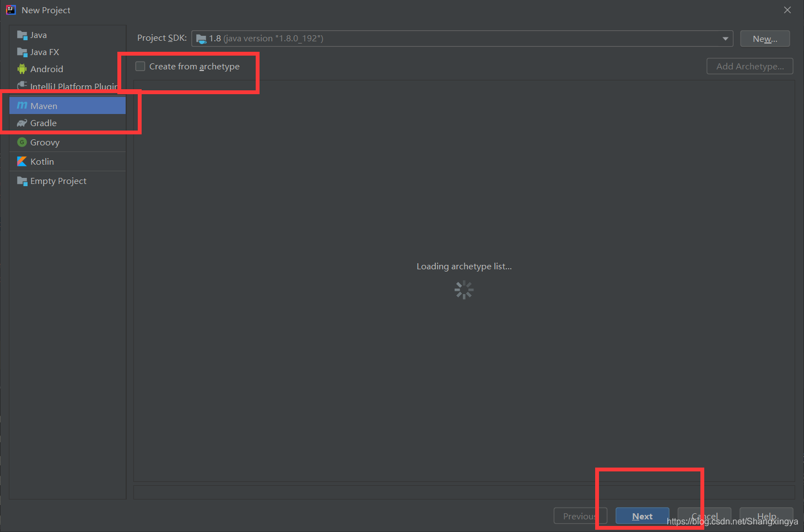Click the Next button
The image size is (804, 532).
(x=643, y=516)
